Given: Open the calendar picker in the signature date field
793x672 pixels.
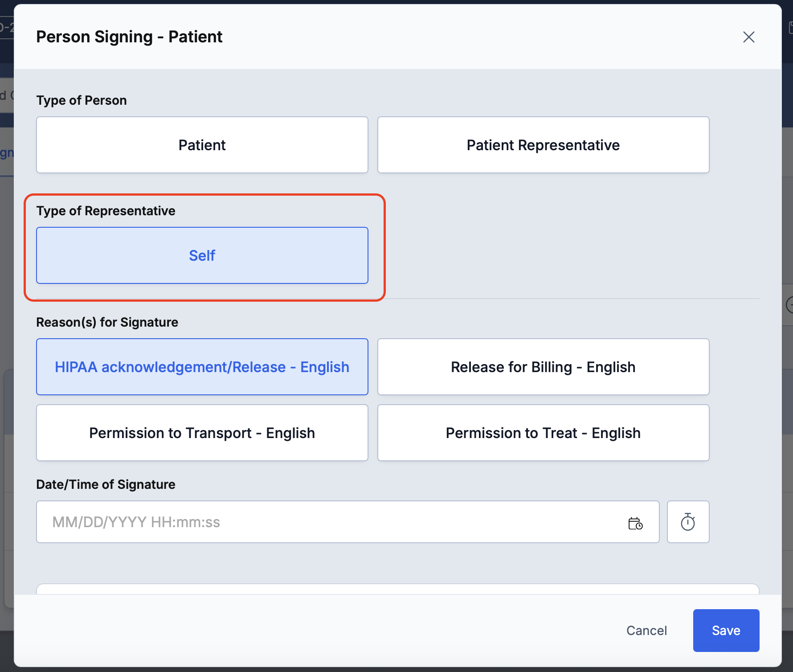Looking at the screenshot, I should (x=635, y=523).
